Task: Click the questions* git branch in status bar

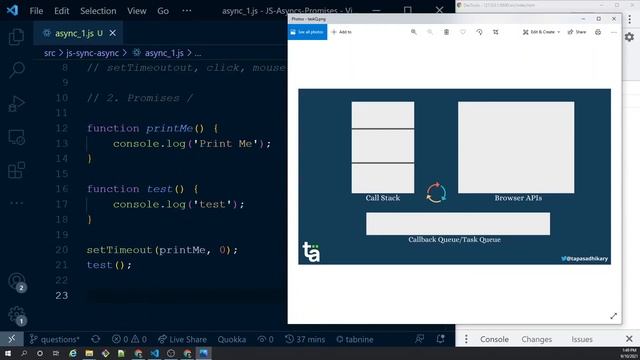Action: (54, 339)
